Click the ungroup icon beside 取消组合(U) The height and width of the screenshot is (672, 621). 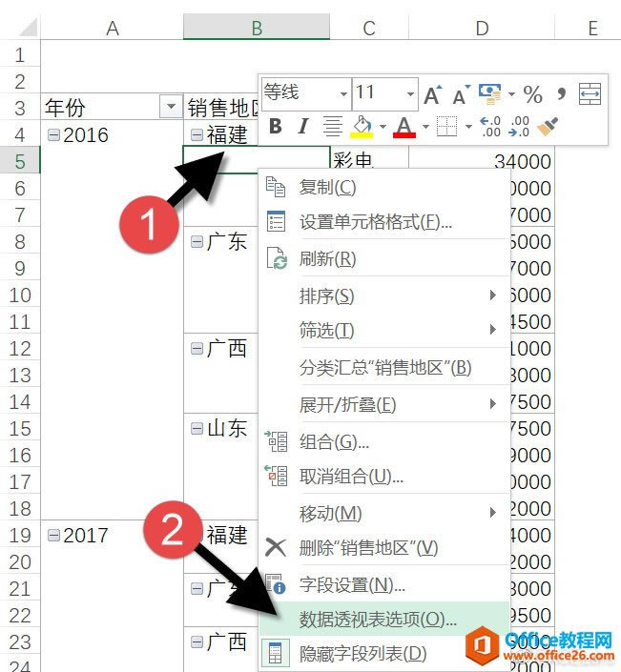click(x=276, y=476)
